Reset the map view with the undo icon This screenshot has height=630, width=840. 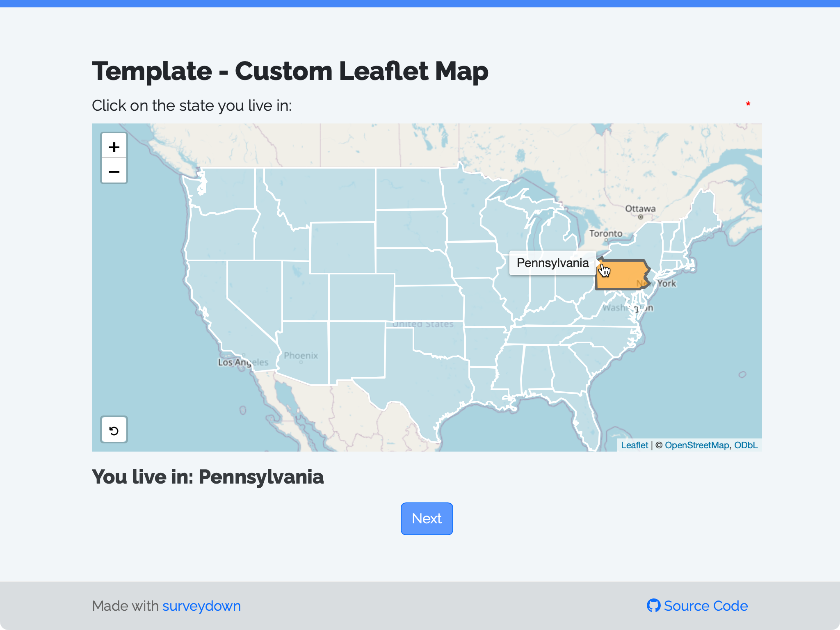114,430
